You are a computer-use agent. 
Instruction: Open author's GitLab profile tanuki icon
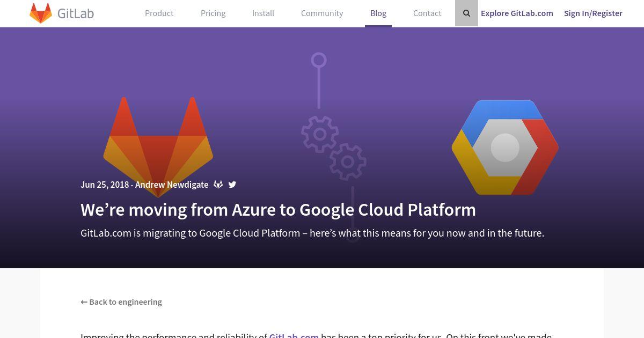[x=218, y=185]
